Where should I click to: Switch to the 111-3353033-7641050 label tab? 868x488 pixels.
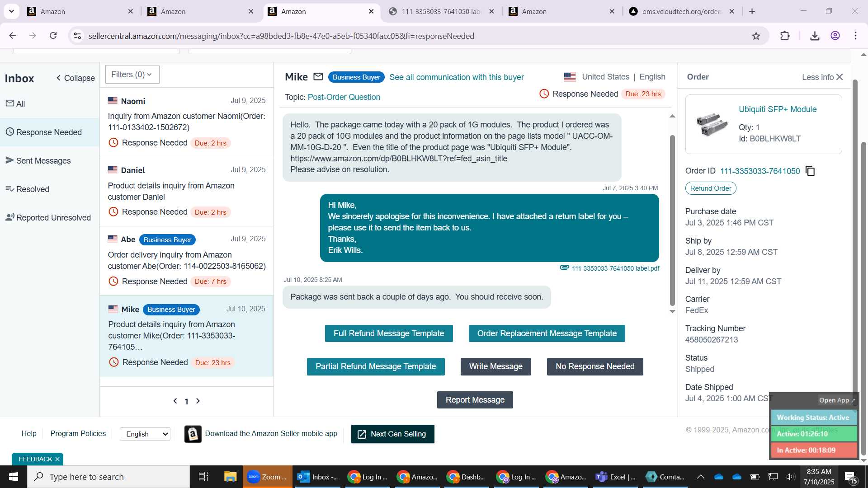click(x=441, y=11)
